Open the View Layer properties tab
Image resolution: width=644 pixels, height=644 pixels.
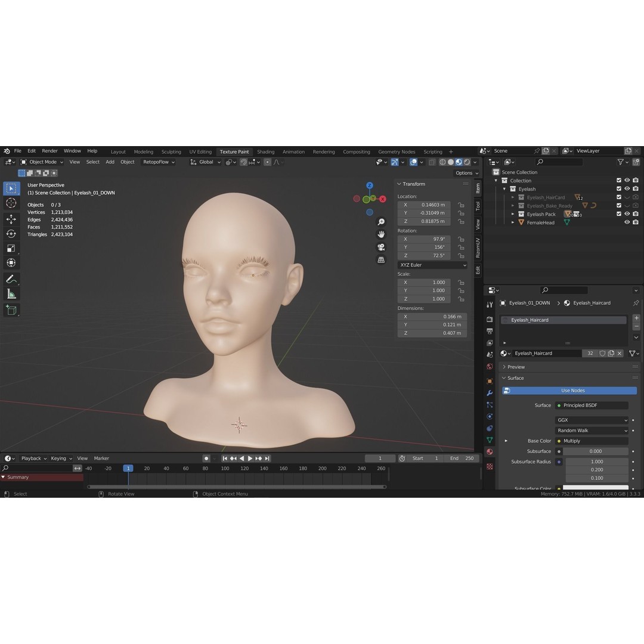click(x=490, y=342)
